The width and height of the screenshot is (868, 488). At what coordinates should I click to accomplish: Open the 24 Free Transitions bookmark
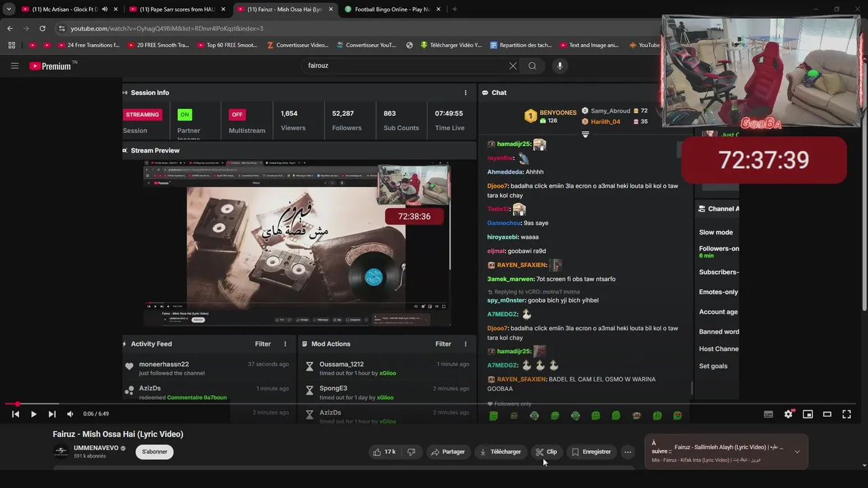pyautogui.click(x=89, y=45)
